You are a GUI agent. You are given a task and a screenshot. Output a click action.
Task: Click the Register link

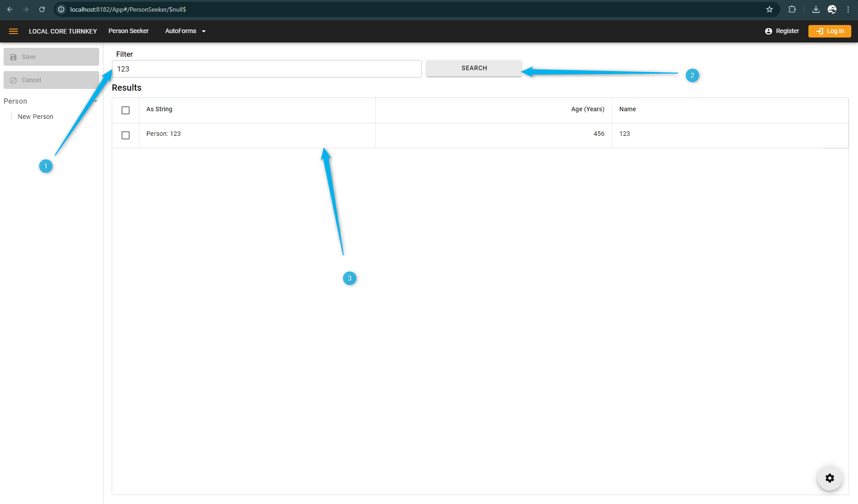click(782, 31)
